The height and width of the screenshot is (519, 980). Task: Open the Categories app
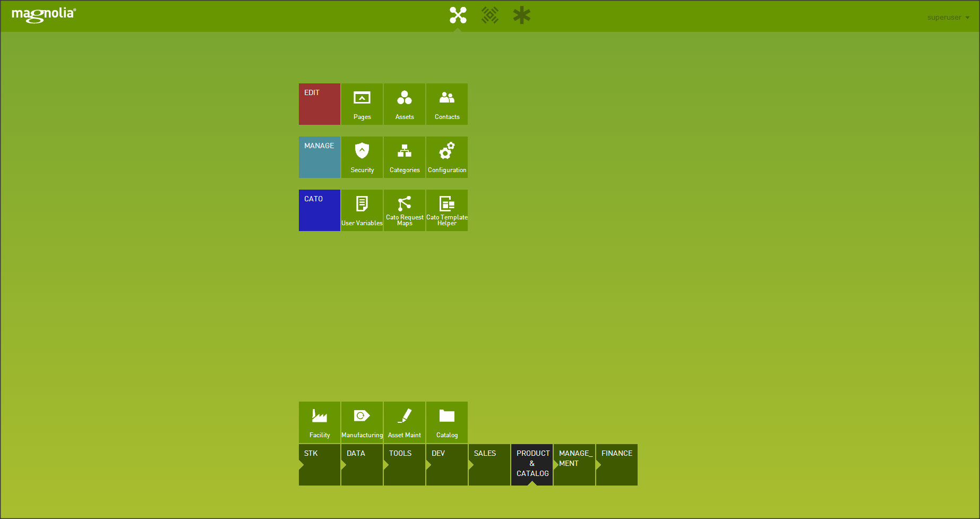pyautogui.click(x=404, y=157)
